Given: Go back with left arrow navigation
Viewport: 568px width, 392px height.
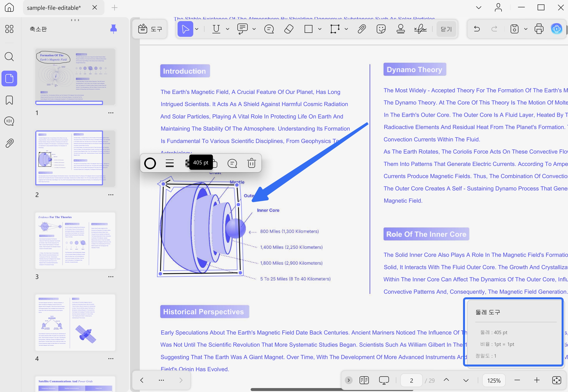Looking at the screenshot, I should (x=142, y=380).
